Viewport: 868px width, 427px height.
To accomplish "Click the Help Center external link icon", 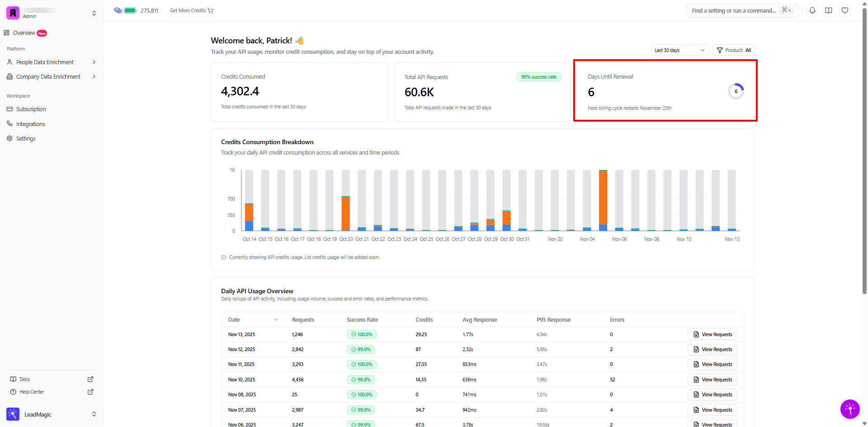I will 90,392.
